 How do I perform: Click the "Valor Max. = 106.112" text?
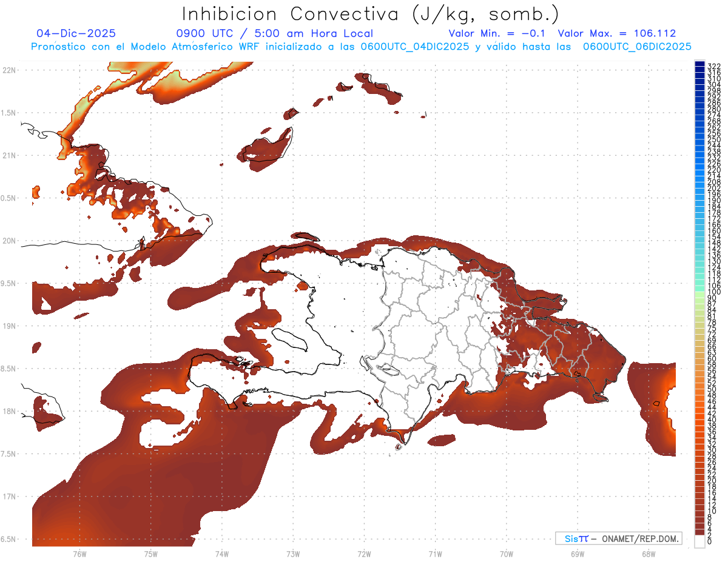click(616, 33)
